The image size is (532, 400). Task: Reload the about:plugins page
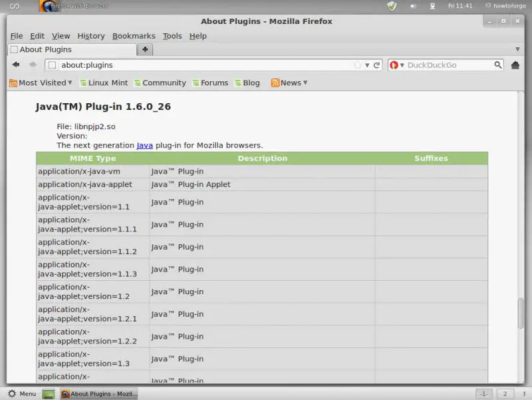[376, 65]
